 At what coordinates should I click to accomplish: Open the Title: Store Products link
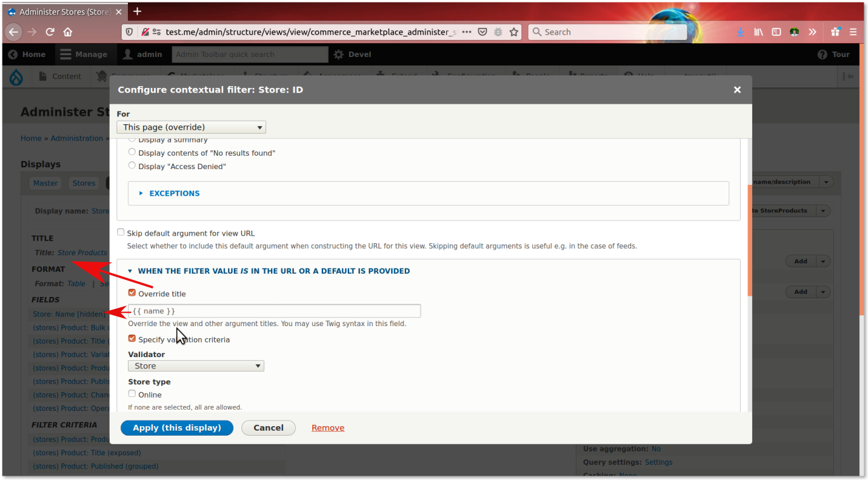click(x=82, y=253)
